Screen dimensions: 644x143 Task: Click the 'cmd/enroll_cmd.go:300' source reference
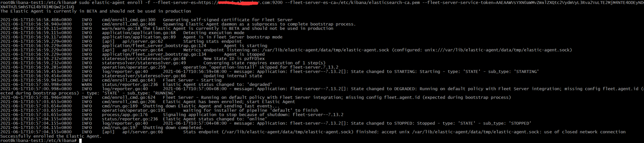129,20
